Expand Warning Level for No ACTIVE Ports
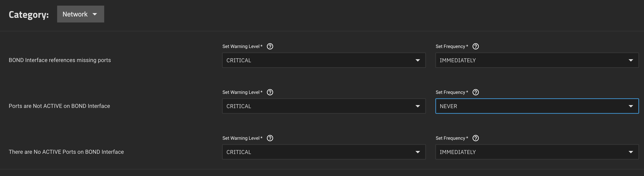The image size is (644, 176). [x=324, y=152]
